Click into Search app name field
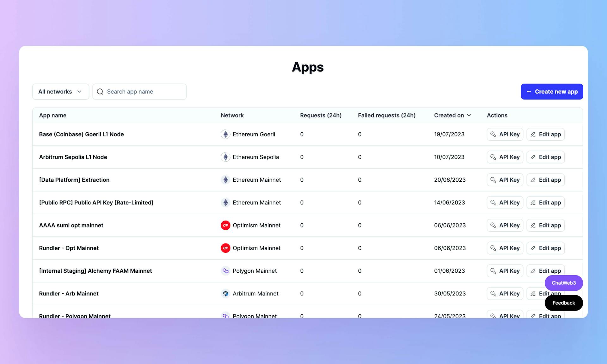The width and height of the screenshot is (607, 364). point(144,92)
